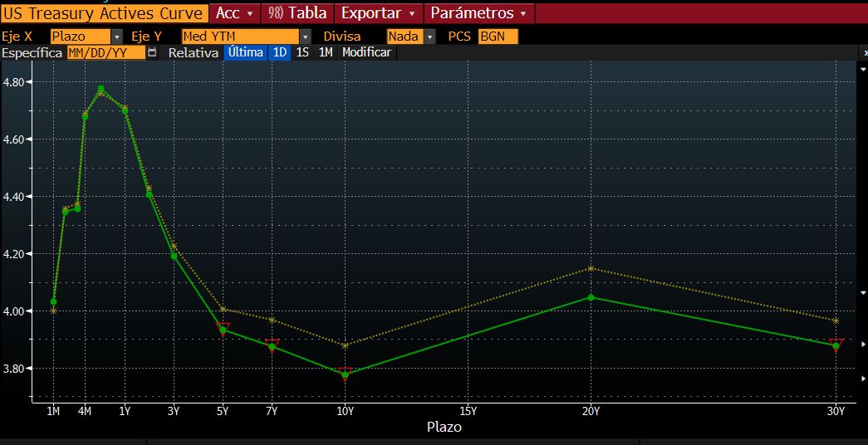The image size is (868, 445).
Task: Toggle the Última relative option
Action: click(246, 52)
